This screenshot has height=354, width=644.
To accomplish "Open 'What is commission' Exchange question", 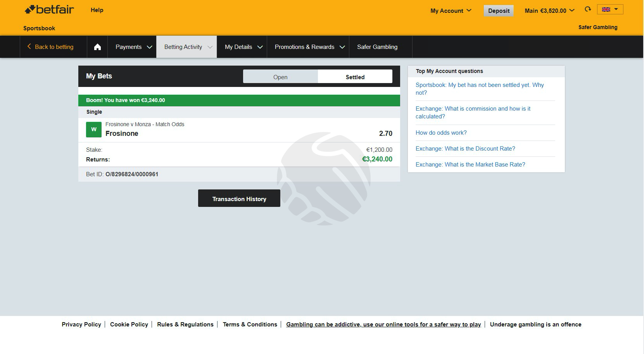I will pyautogui.click(x=473, y=113).
